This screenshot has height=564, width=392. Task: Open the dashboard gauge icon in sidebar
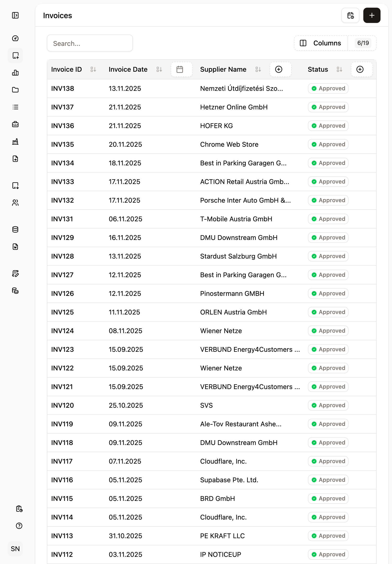click(x=15, y=38)
